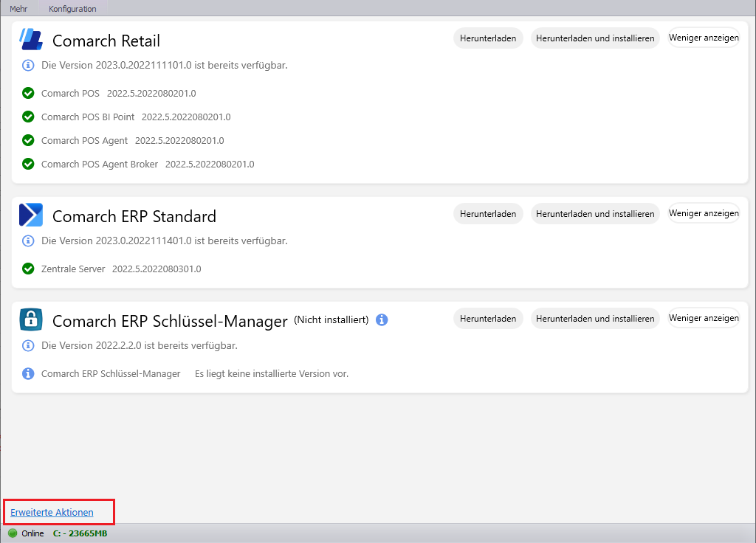Screen dimensions: 756x543
Task: Click Zentrale Server version 2022.5.2022080301.0
Action: click(157, 269)
